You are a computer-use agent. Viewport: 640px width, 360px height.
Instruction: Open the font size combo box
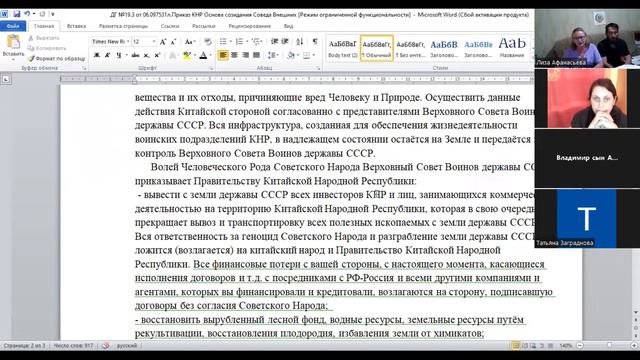click(144, 42)
